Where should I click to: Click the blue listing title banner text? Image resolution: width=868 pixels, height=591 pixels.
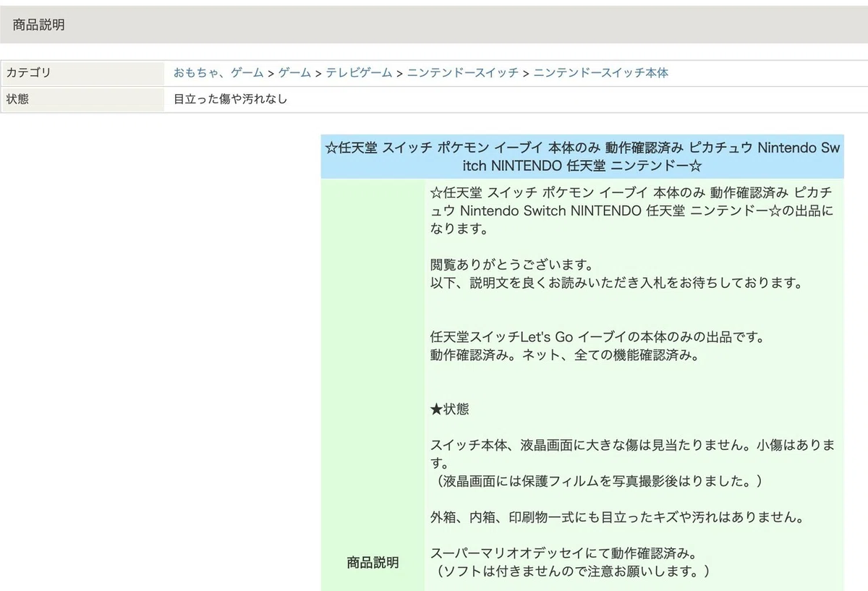(x=582, y=157)
